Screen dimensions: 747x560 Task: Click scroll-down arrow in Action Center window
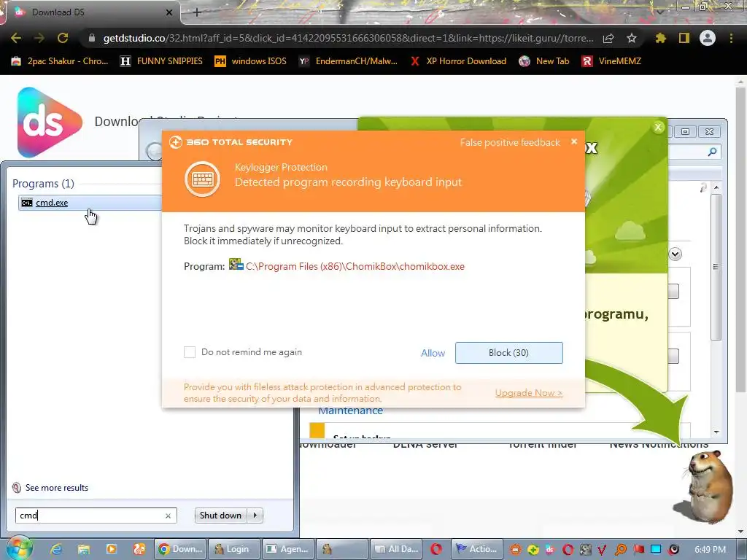(x=716, y=432)
